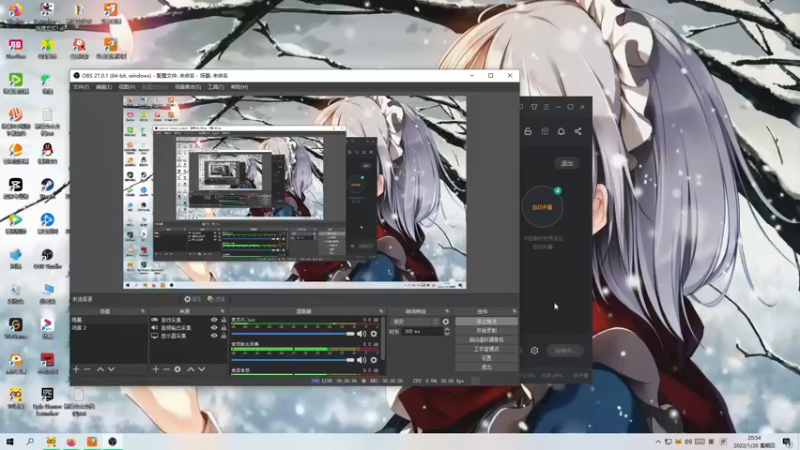Click the 时长 300 ms input field

(422, 332)
